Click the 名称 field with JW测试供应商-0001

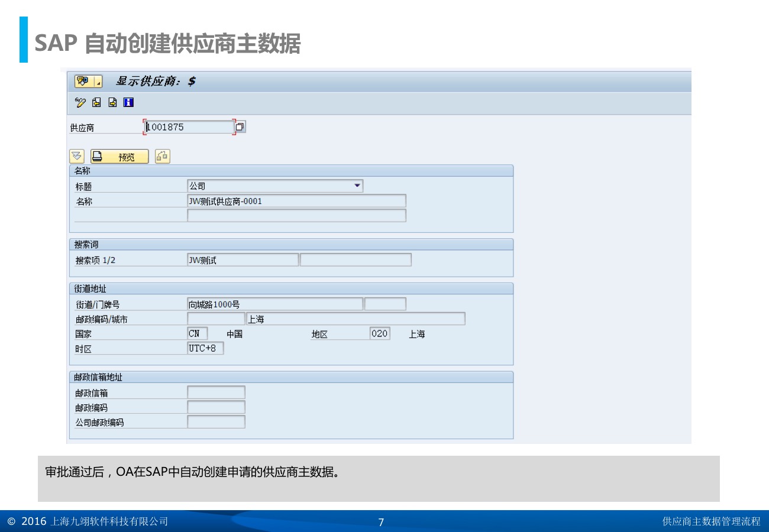click(x=296, y=201)
